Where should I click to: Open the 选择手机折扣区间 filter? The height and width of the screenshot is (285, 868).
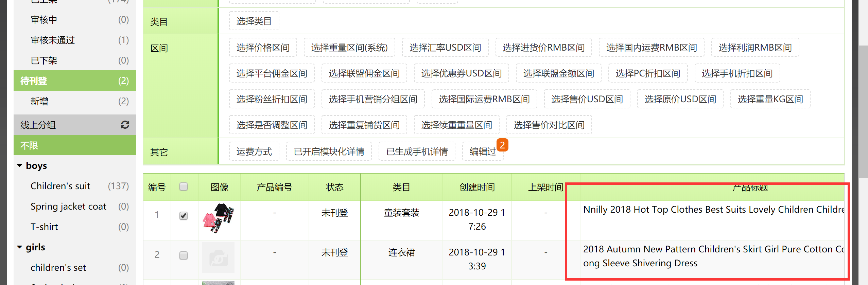737,73
